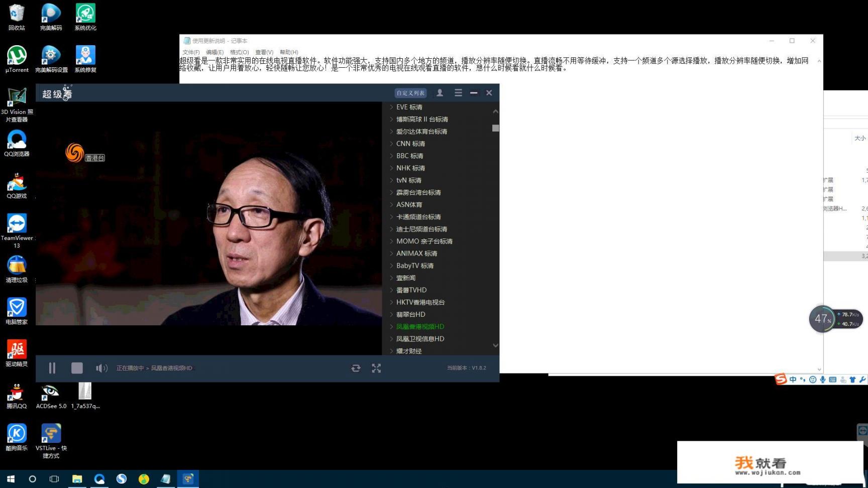Click the Windows Start button

coord(11,479)
